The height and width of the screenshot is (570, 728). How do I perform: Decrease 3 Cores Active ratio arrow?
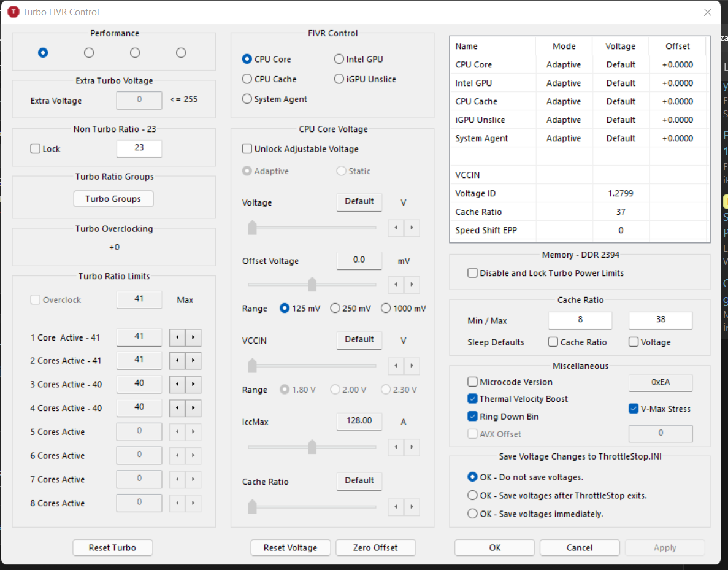[x=177, y=384]
